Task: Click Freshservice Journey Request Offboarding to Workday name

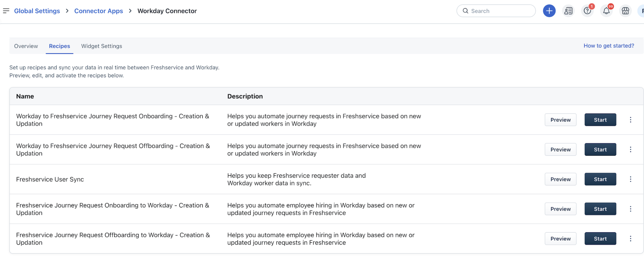Action: (x=113, y=239)
